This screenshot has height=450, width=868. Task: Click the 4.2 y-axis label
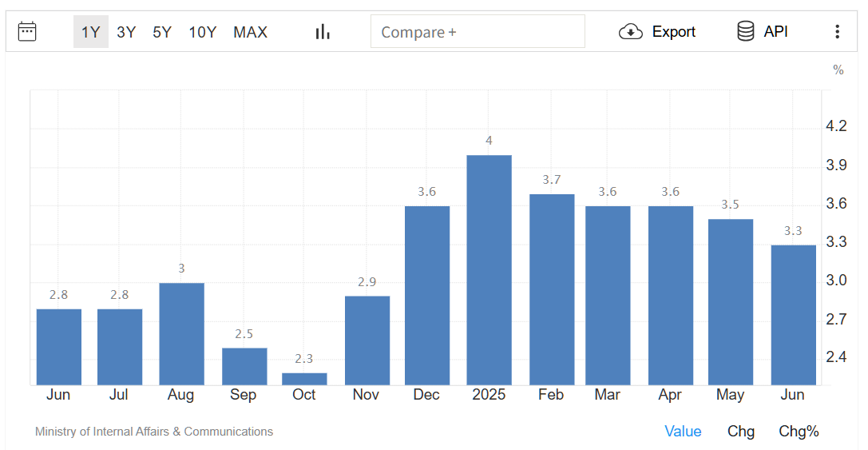pos(836,125)
